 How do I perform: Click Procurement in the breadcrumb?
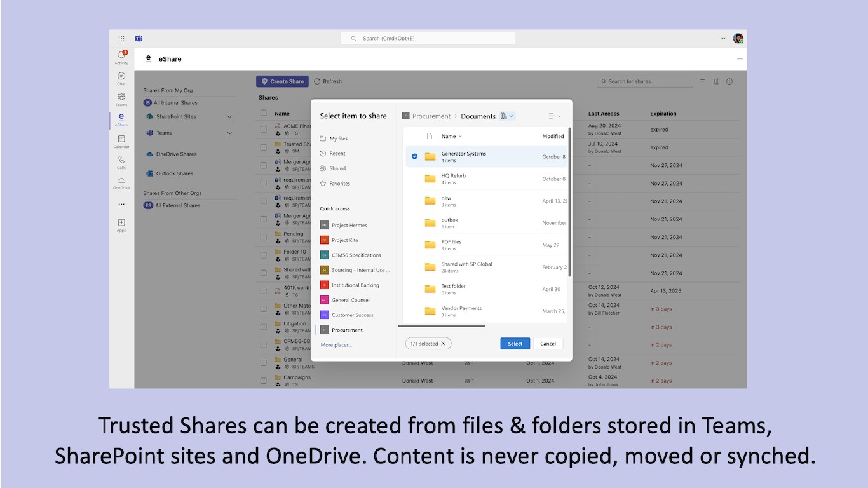(x=431, y=116)
